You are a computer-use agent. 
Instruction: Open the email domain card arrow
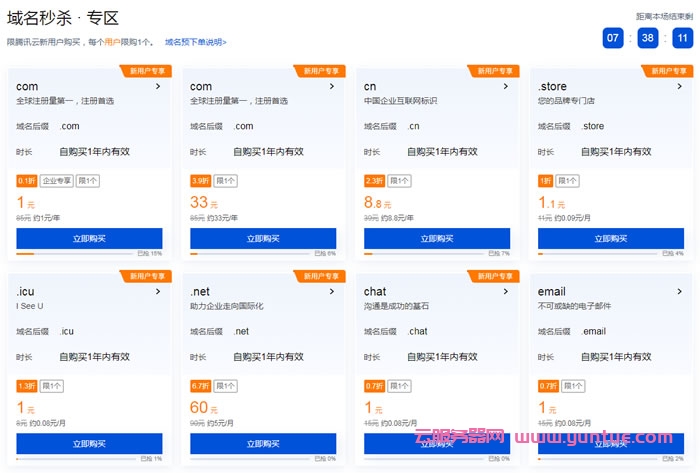pyautogui.click(x=680, y=292)
